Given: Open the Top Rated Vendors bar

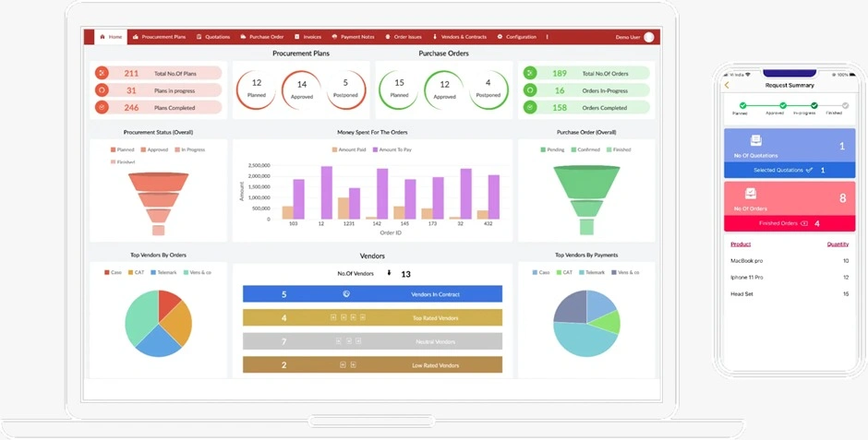Looking at the screenshot, I should (x=372, y=317).
